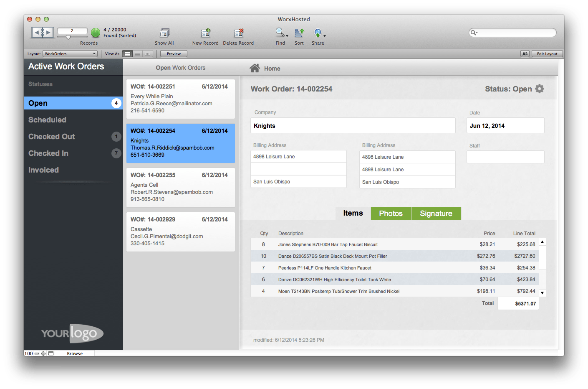Click the Preview button
The height and width of the screenshot is (389, 588).
(x=173, y=53)
